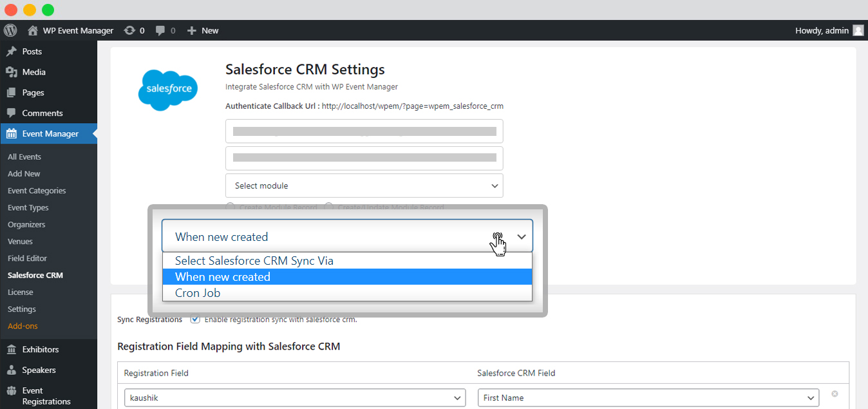This screenshot has height=409, width=868.
Task: Open the Select module dropdown
Action: pos(364,185)
